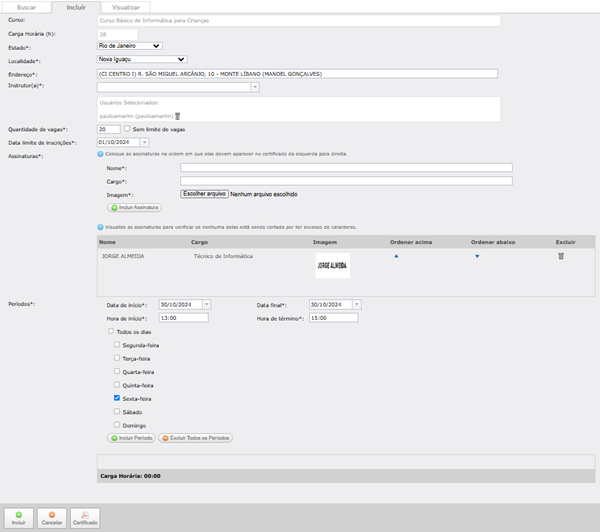600x532 pixels.
Task: Click Escolher arquivo to upload signature image
Action: pos(205,194)
